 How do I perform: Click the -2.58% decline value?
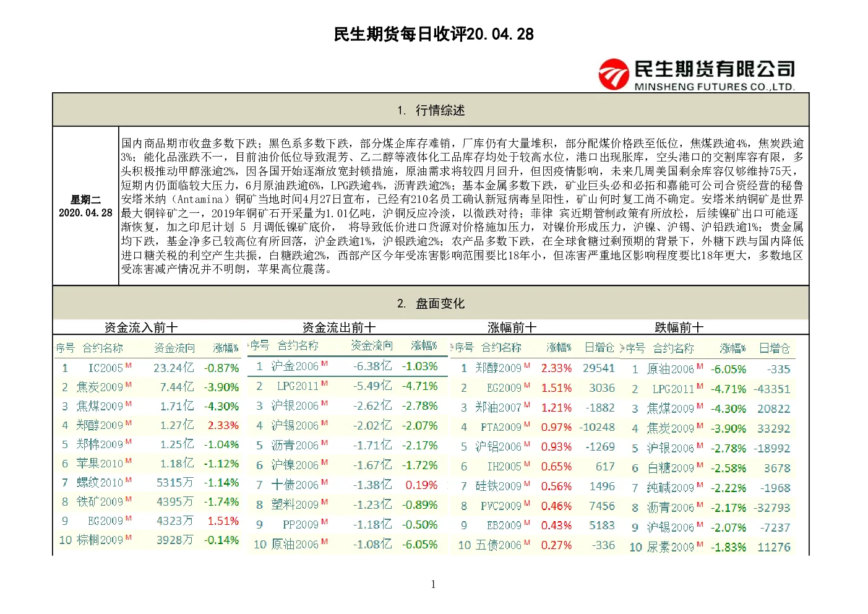pyautogui.click(x=728, y=468)
